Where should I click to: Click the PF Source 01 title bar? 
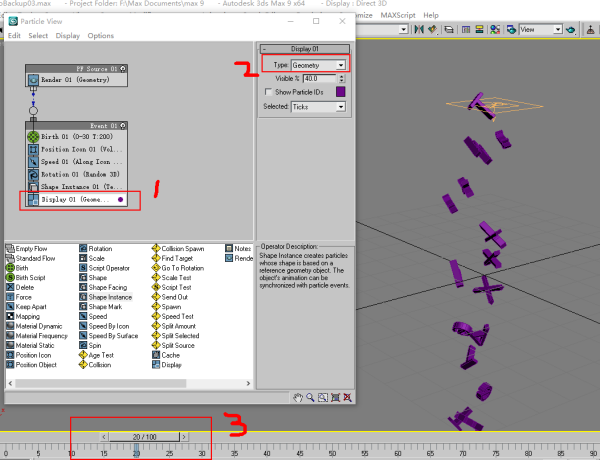(x=76, y=69)
